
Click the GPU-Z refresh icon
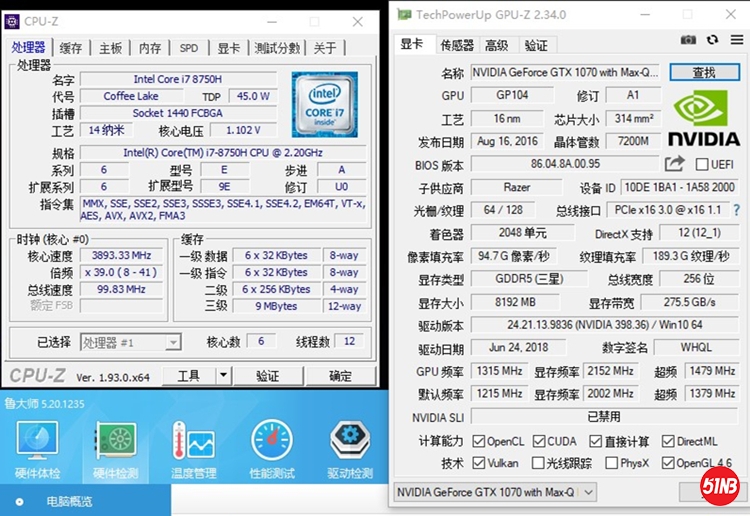point(712,39)
